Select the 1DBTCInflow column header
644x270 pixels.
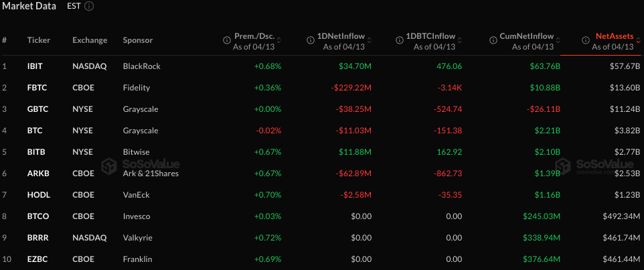coord(430,36)
